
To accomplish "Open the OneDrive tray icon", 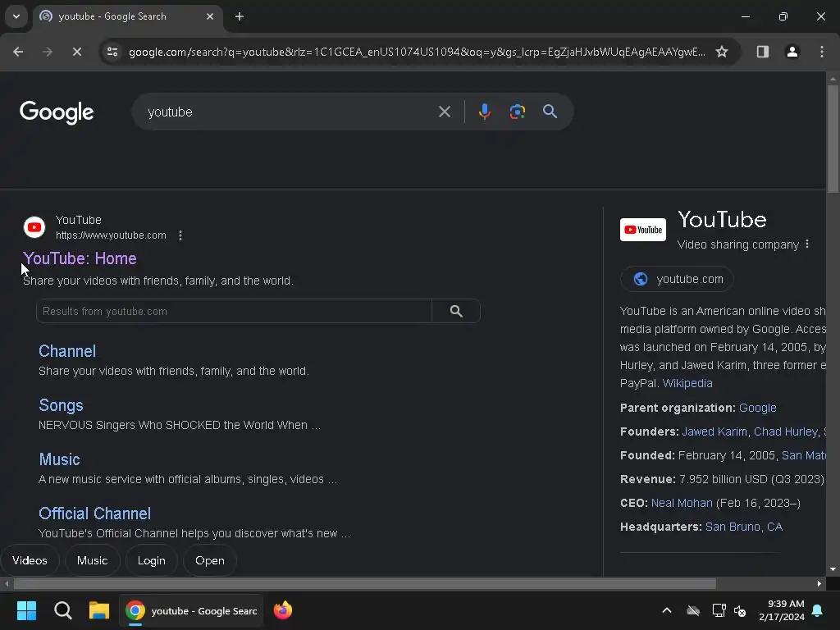I will pos(693,610).
